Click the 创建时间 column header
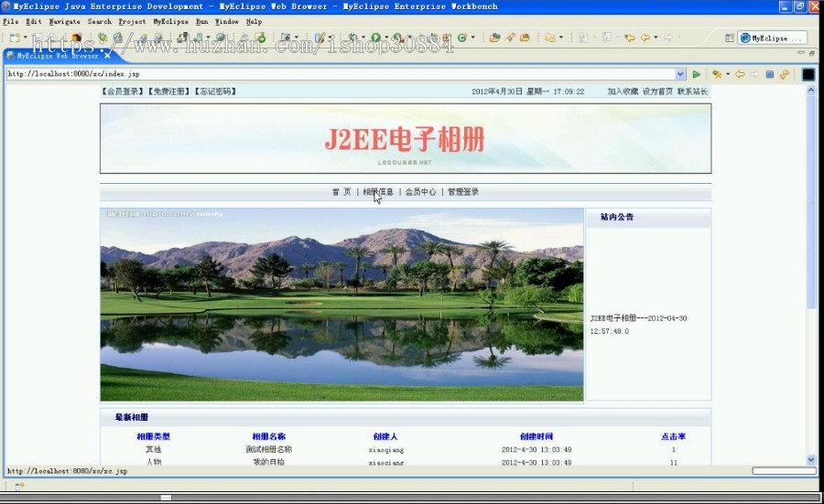Screen dimensions: 824x504 click(x=537, y=436)
